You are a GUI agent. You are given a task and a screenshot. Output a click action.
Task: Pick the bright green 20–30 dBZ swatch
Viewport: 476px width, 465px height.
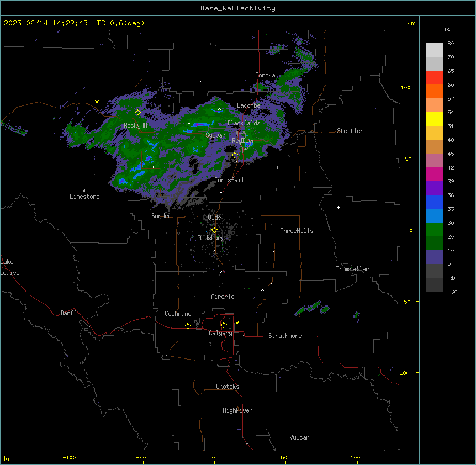click(x=434, y=230)
